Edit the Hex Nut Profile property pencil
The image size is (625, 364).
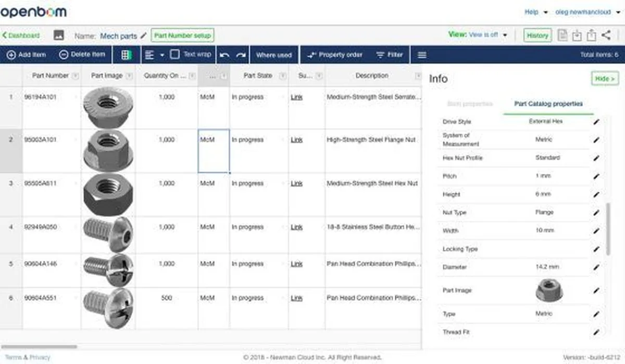tap(596, 158)
